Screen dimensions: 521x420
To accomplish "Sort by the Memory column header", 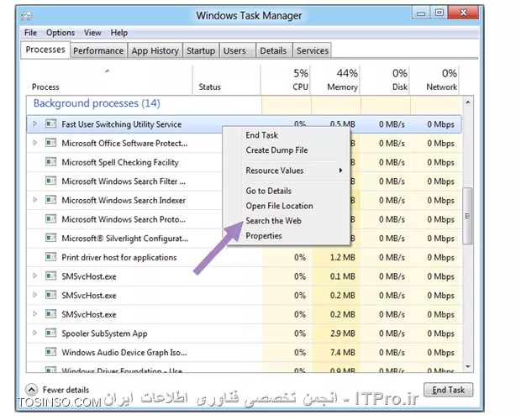I will click(x=343, y=87).
